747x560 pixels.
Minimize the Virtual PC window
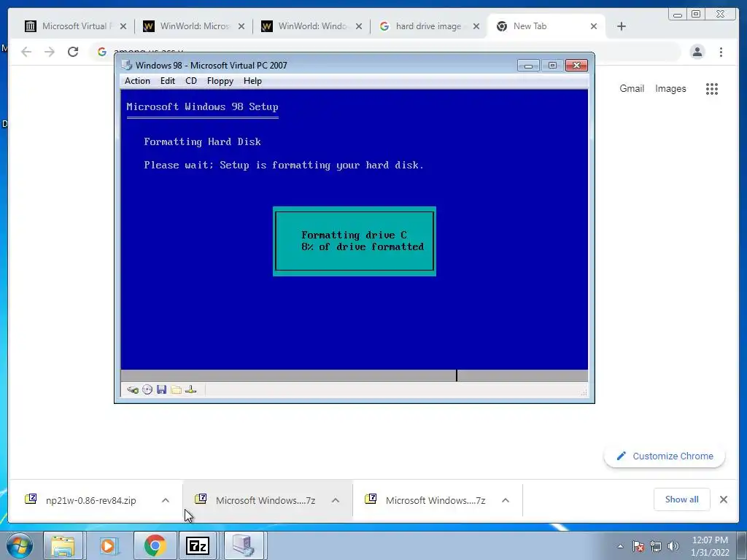pyautogui.click(x=528, y=65)
